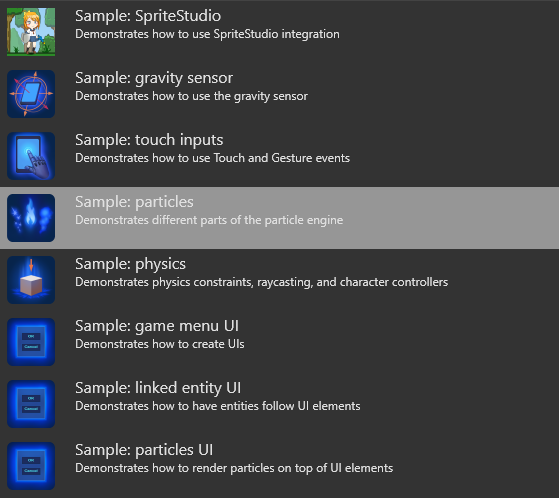Click 'Demonstrates how to use SpriteStudio integration' description
The height and width of the screenshot is (498, 559).
point(207,34)
